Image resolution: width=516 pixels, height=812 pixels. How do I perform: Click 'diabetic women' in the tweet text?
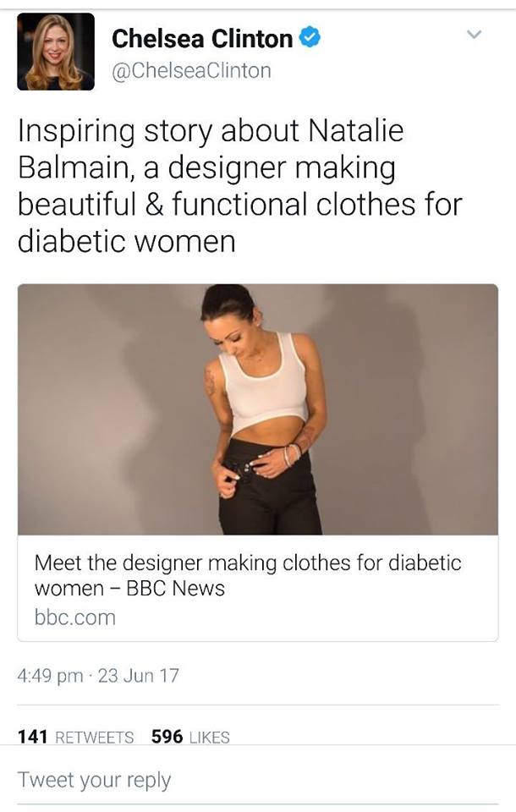tap(126, 241)
